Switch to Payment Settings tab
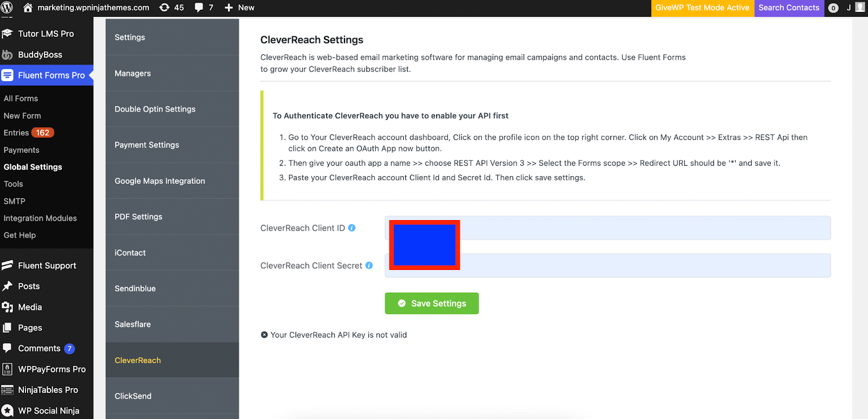The height and width of the screenshot is (419, 868). (173, 145)
